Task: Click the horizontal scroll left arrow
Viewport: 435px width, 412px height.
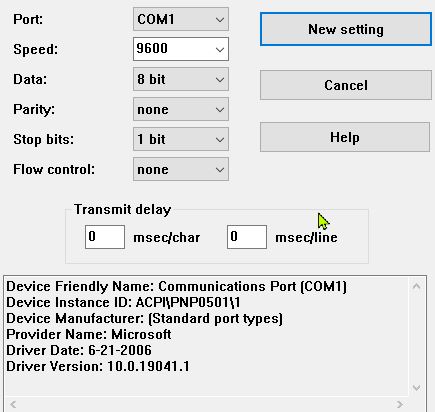Action: (x=13, y=404)
